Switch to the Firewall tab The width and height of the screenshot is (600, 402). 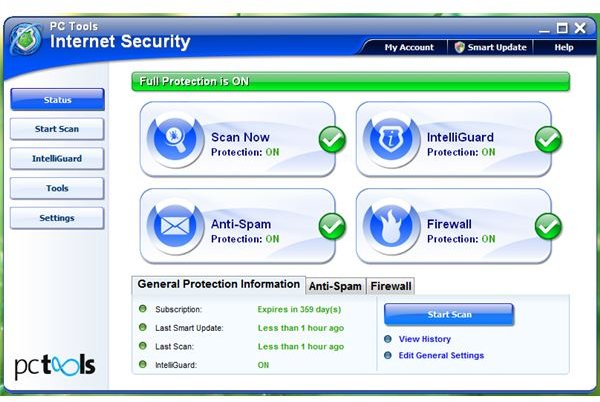[391, 286]
